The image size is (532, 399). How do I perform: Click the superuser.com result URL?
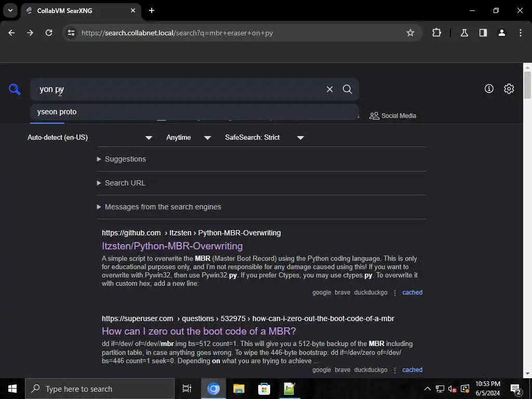(248, 318)
